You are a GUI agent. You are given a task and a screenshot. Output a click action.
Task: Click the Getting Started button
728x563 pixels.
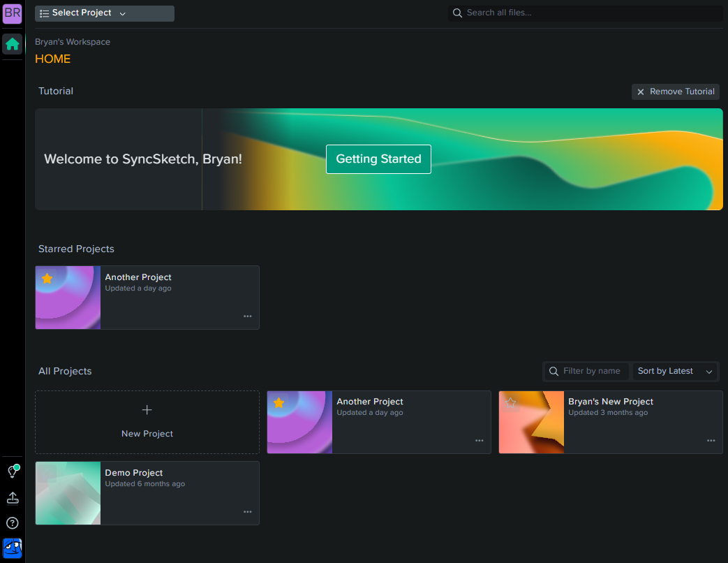[378, 159]
